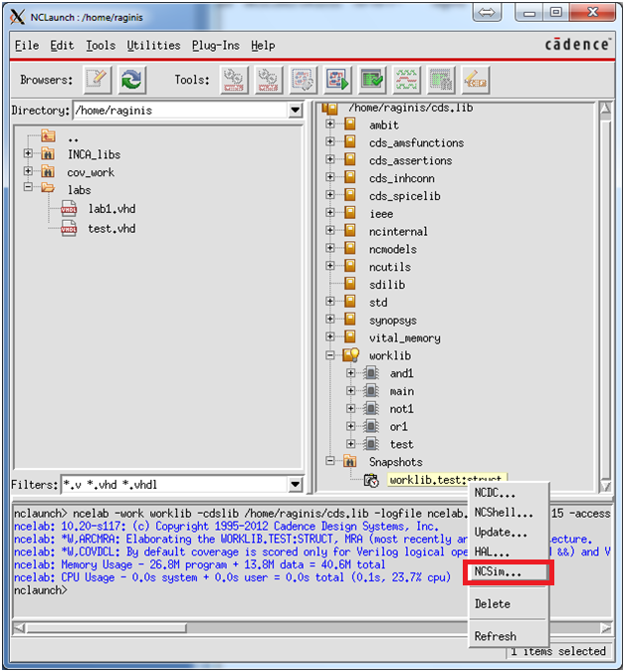The image size is (625, 672).
Task: Open the Plug-Ins menu
Action: tap(216, 45)
